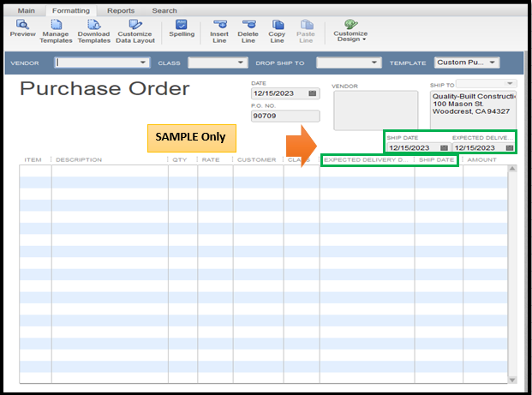
Task: Click the RATE column header
Action: pyautogui.click(x=211, y=160)
